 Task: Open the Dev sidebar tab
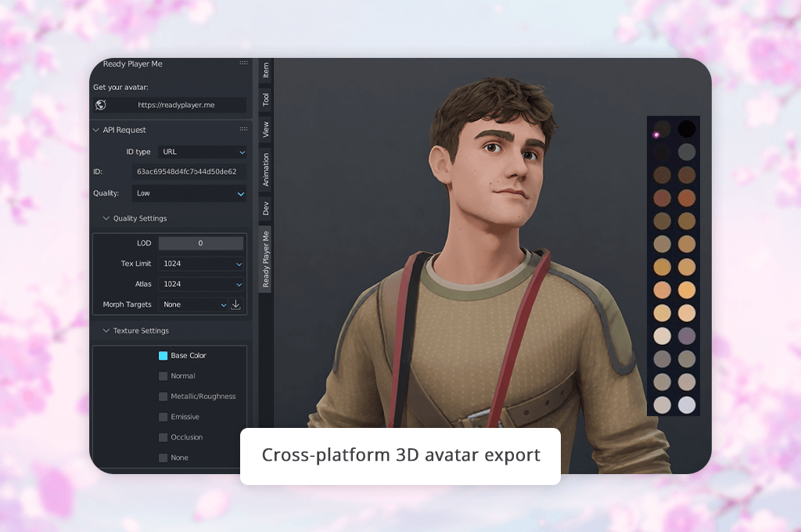point(266,209)
